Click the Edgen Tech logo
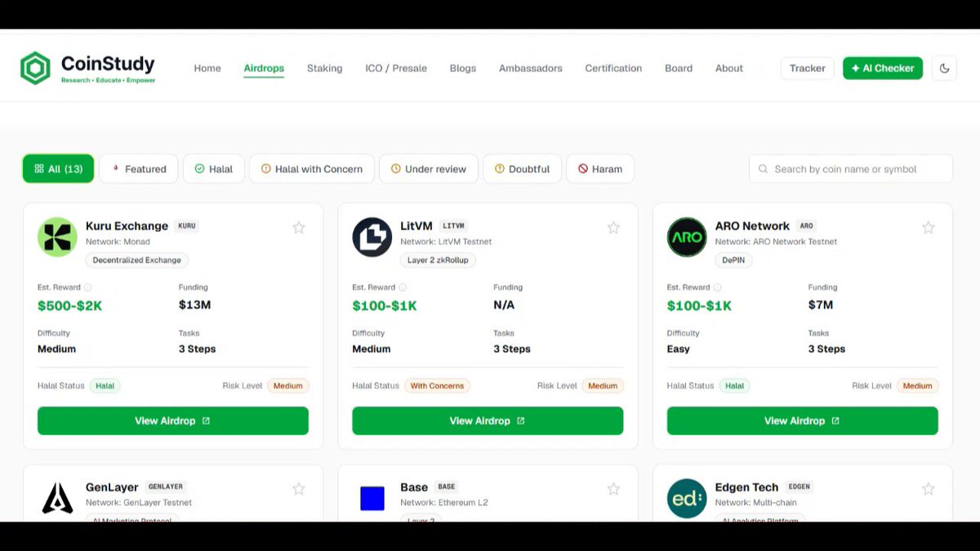This screenshot has height=551, width=980. click(687, 498)
